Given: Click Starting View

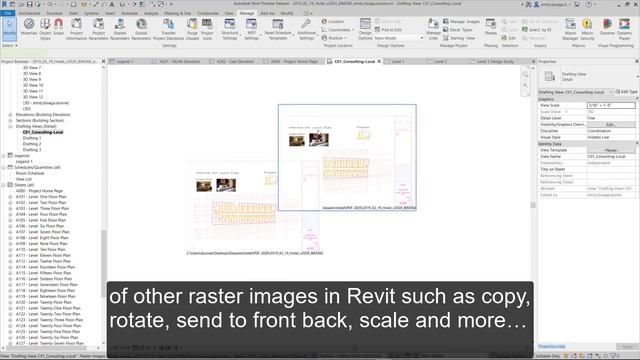Looking at the screenshot, I should tap(459, 38).
